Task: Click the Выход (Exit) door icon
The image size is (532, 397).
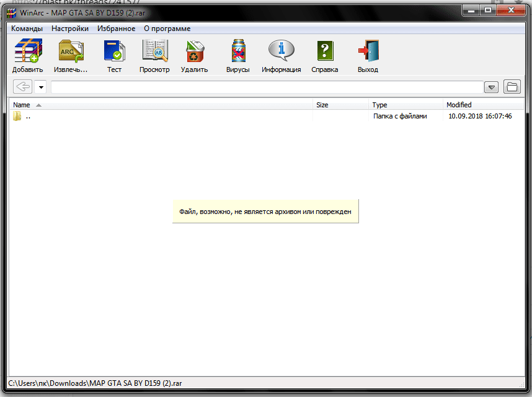Action: tap(368, 51)
